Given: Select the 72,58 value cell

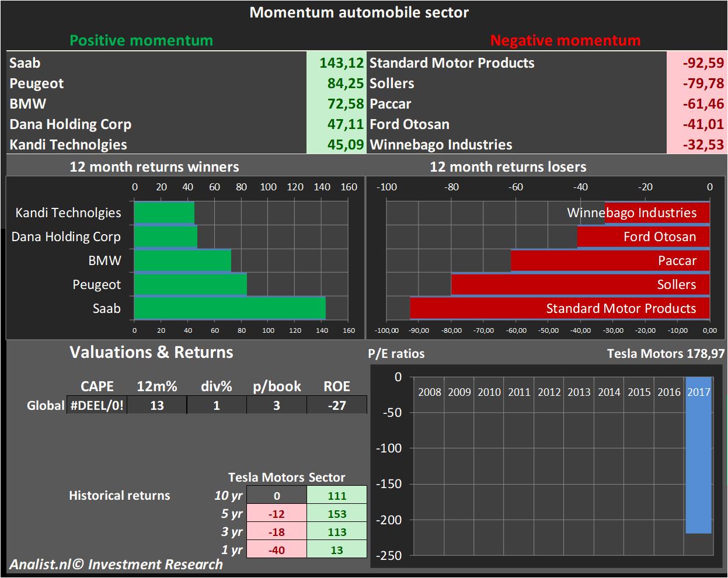Looking at the screenshot, I should (336, 104).
